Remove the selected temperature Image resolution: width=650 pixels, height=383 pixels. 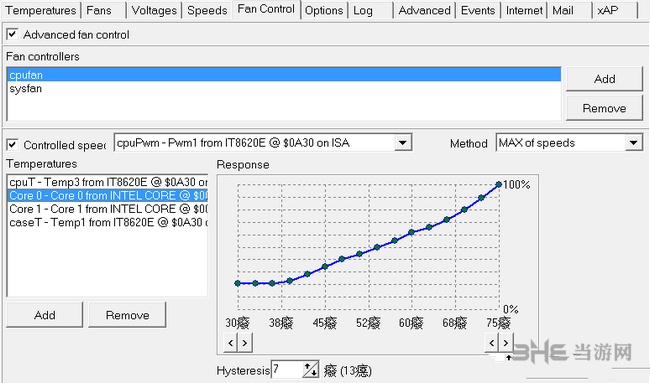[x=127, y=315]
